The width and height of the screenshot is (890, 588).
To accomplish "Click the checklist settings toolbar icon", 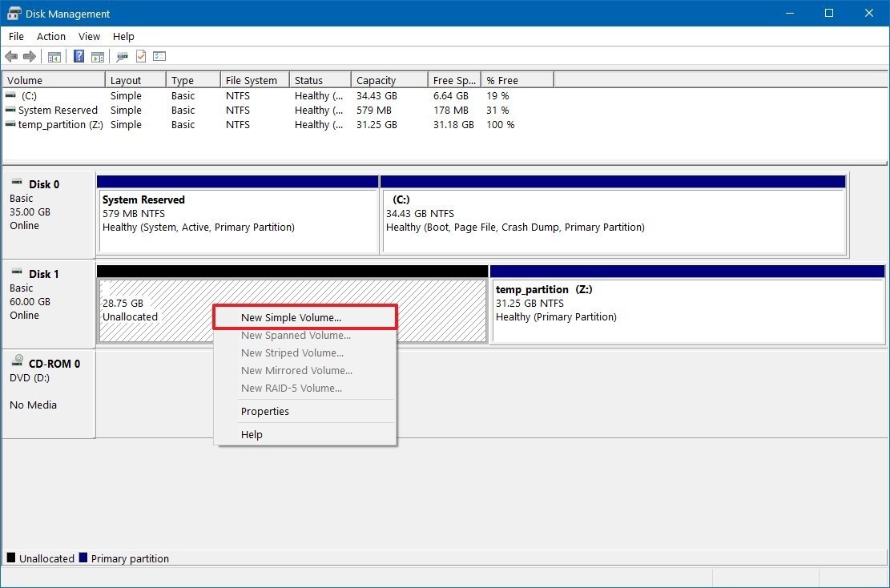I will coord(159,57).
